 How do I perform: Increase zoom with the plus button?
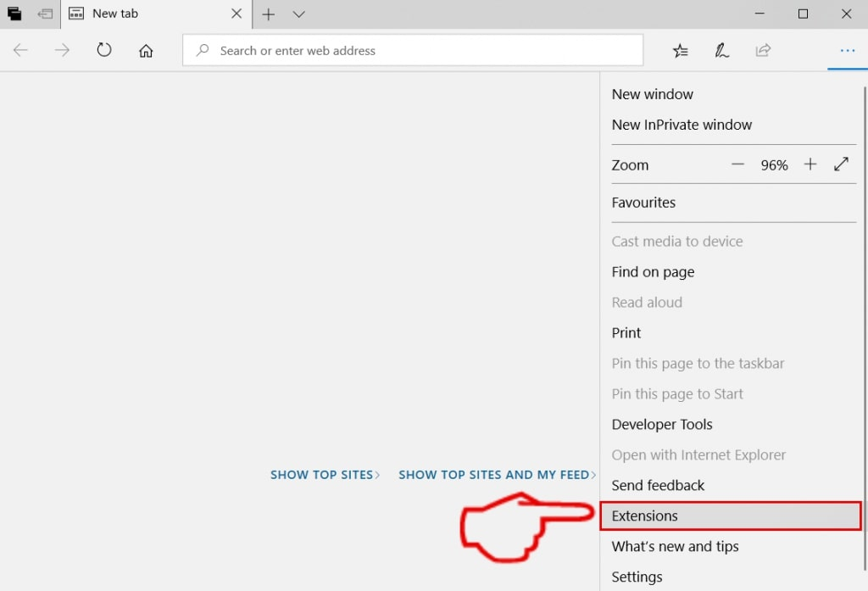(810, 164)
